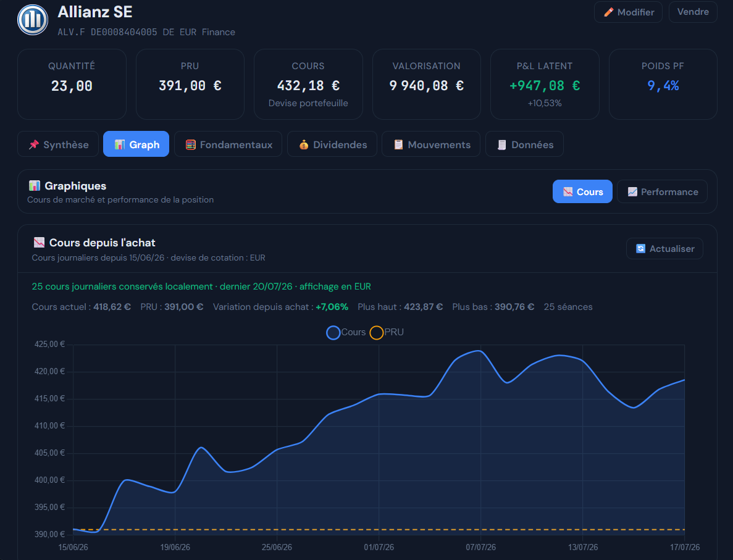Open the Synthèse tab
This screenshot has height=560, width=733.
click(58, 144)
